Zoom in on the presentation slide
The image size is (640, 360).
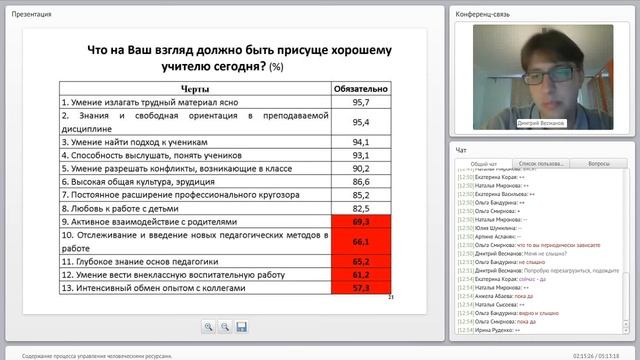pos(208,327)
